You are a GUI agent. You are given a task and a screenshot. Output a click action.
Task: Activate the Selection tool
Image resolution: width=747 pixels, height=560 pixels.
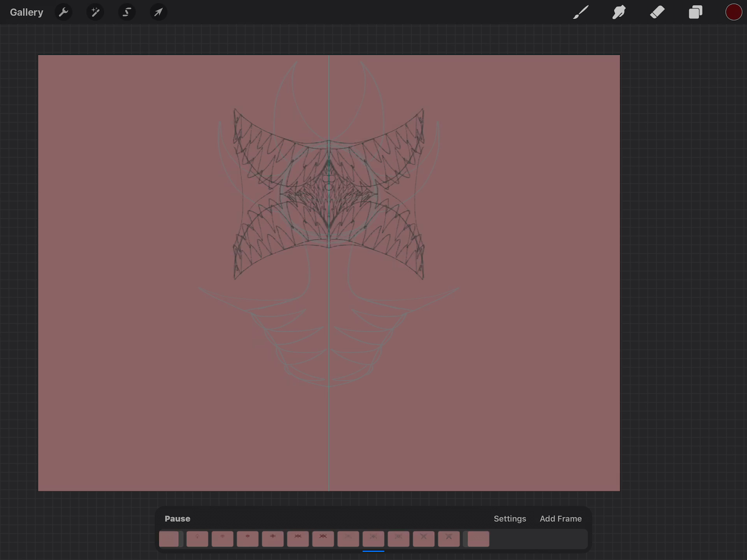pos(127,12)
